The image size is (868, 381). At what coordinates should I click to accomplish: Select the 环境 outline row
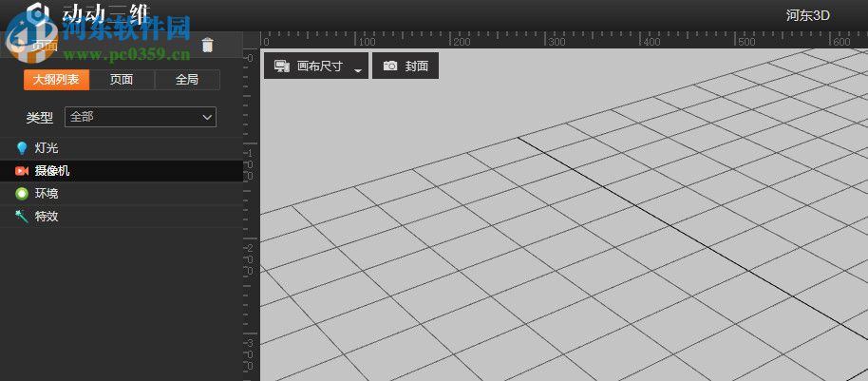click(x=122, y=194)
